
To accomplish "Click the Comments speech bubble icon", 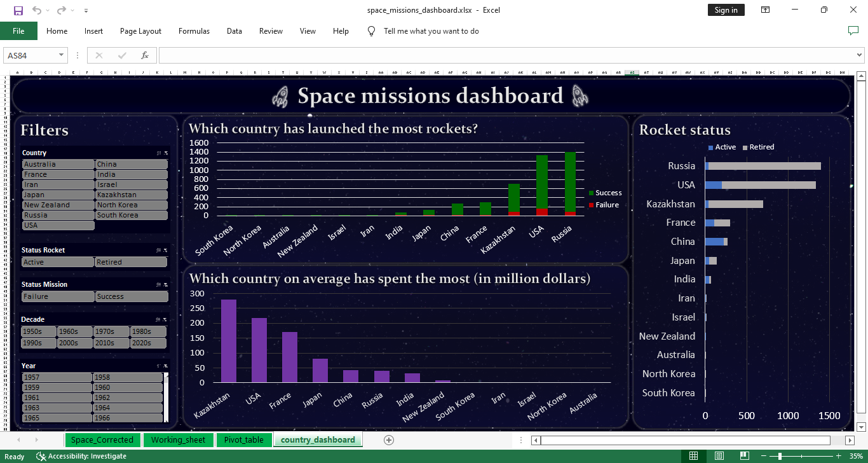I will tap(853, 31).
